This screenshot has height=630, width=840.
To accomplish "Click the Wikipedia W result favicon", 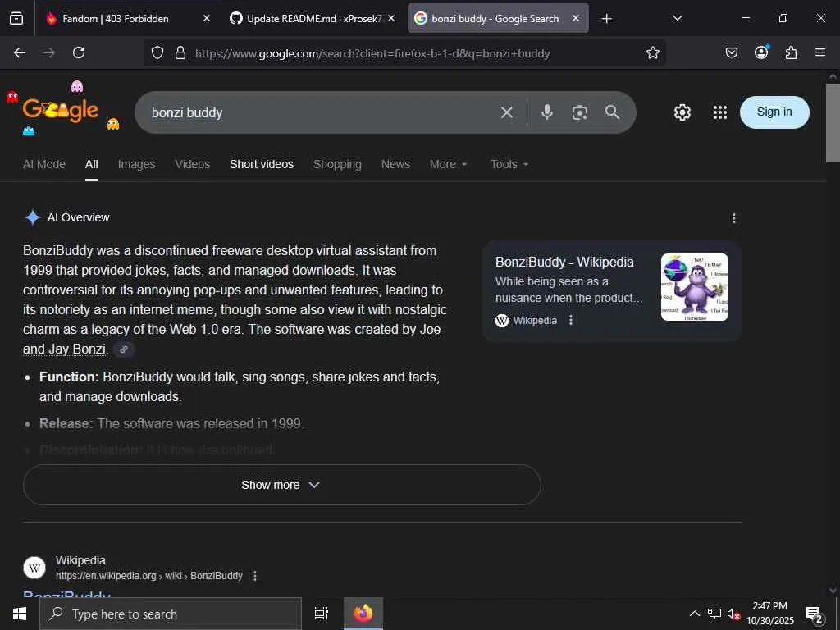I will 34,568.
